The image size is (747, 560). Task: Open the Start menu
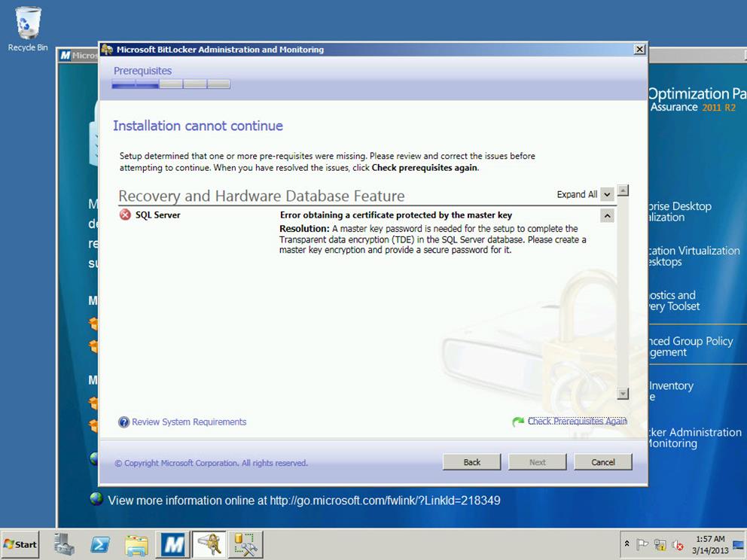[20, 543]
